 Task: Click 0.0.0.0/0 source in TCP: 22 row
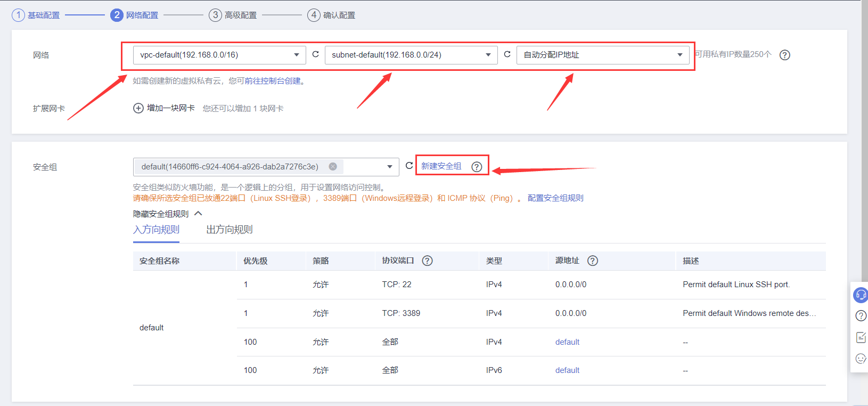point(571,285)
